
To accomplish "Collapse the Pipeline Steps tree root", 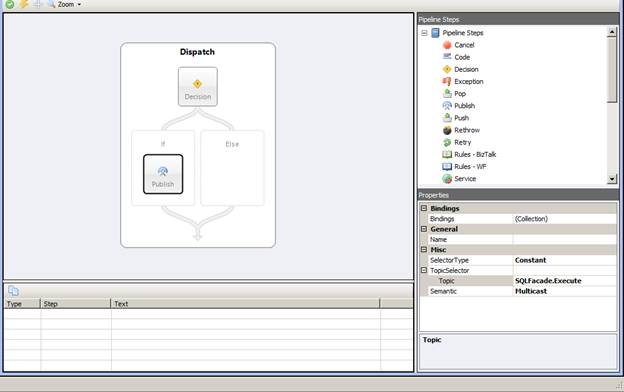I will (424, 33).
